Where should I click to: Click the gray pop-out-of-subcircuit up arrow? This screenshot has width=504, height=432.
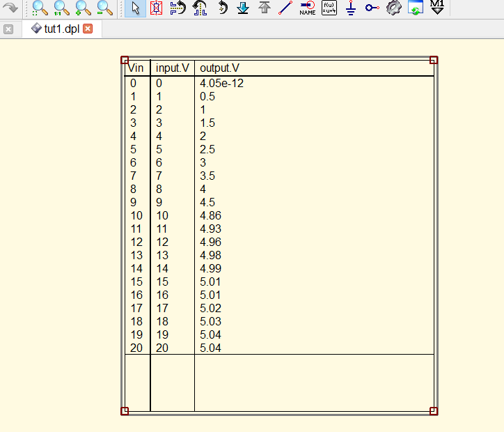click(x=265, y=7)
